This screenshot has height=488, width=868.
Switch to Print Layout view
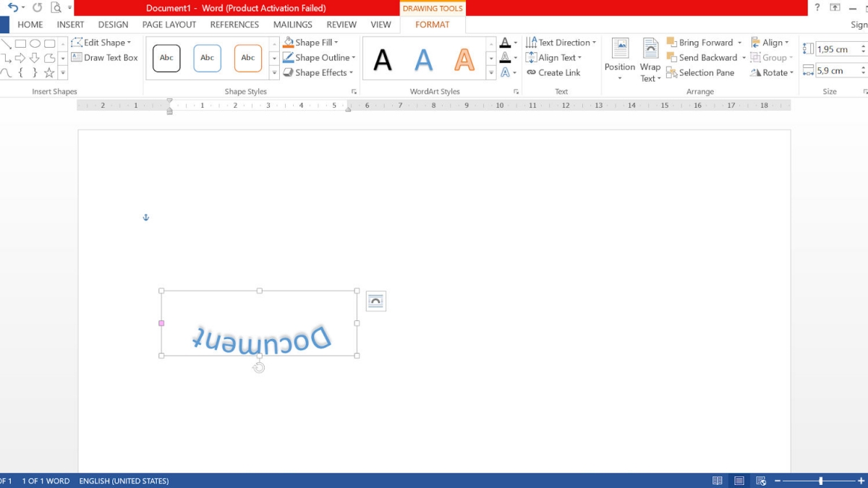tap(739, 481)
